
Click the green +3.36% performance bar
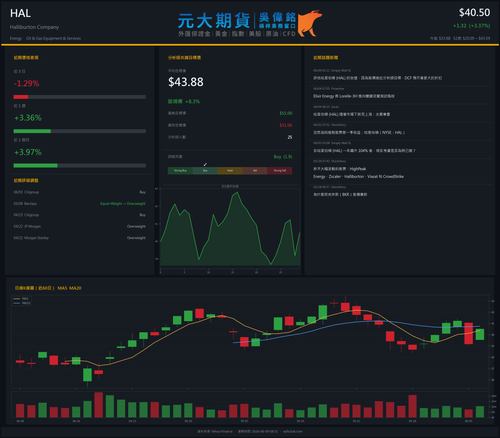tap(32, 131)
